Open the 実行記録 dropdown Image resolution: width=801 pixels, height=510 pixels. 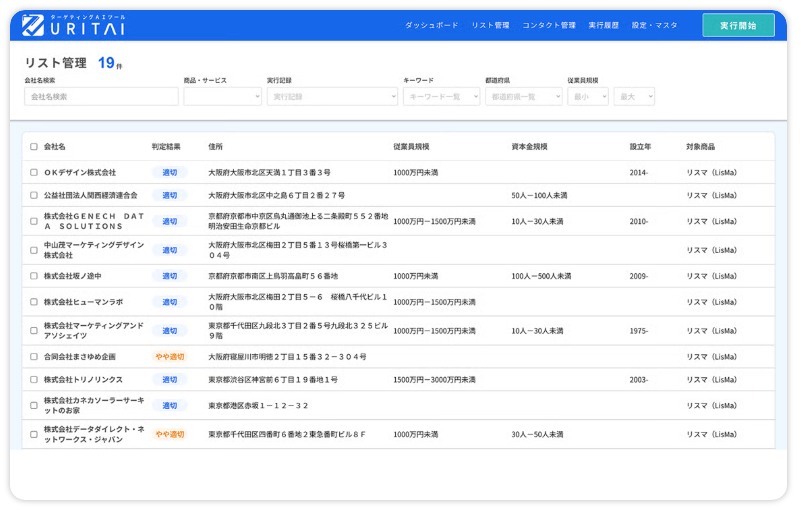point(332,97)
